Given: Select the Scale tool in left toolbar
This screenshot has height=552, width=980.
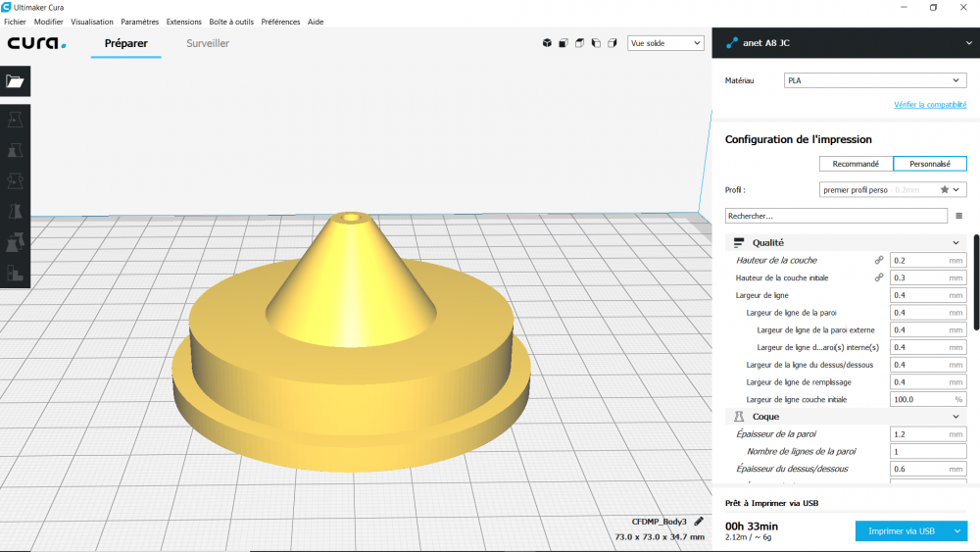Looking at the screenshot, I should point(15,150).
